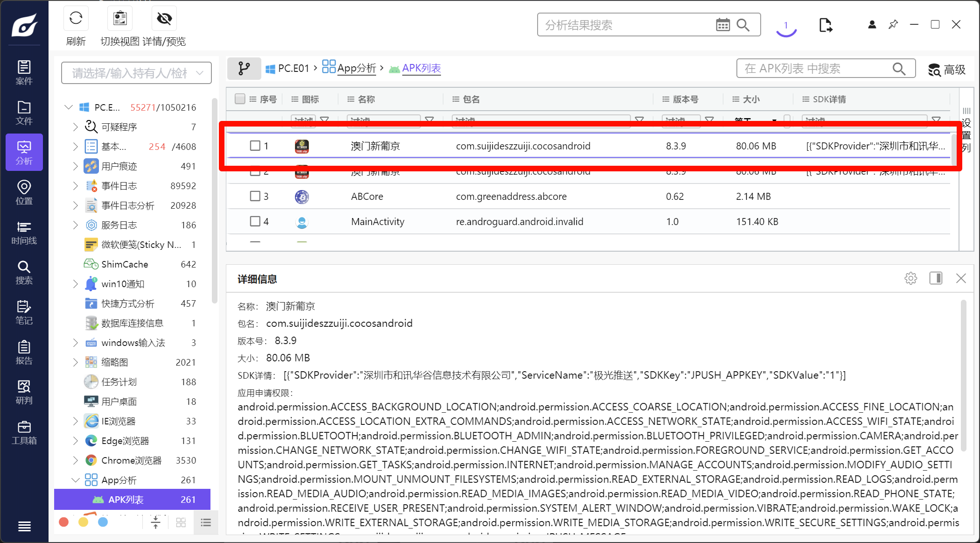980x543 pixels.
Task: Collapse the PC.E... root tree node
Action: pyautogui.click(x=69, y=107)
